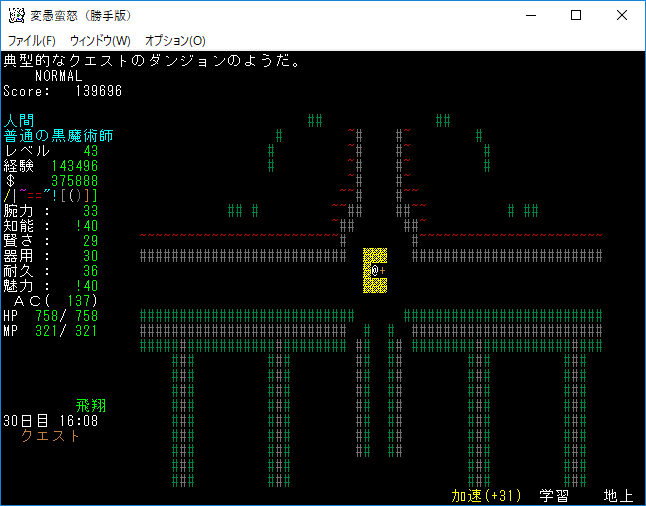646x506 pixels.
Task: Open the オプション(O) menu
Action: tap(175, 41)
